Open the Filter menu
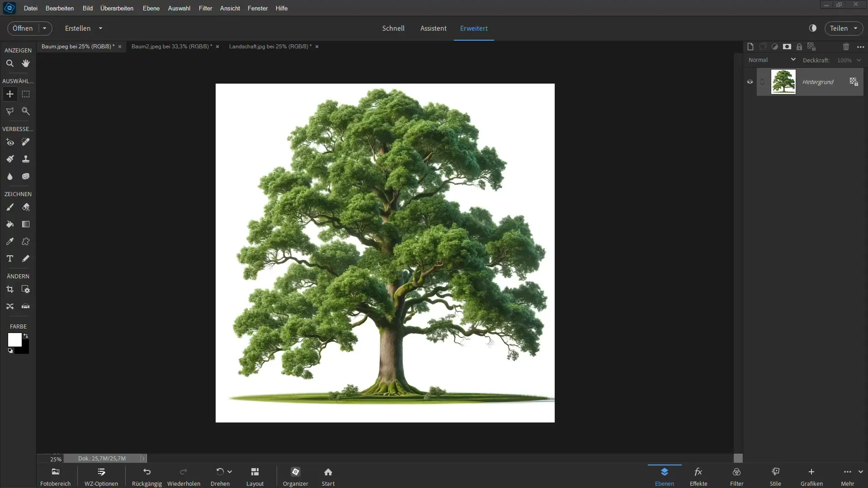 [205, 8]
